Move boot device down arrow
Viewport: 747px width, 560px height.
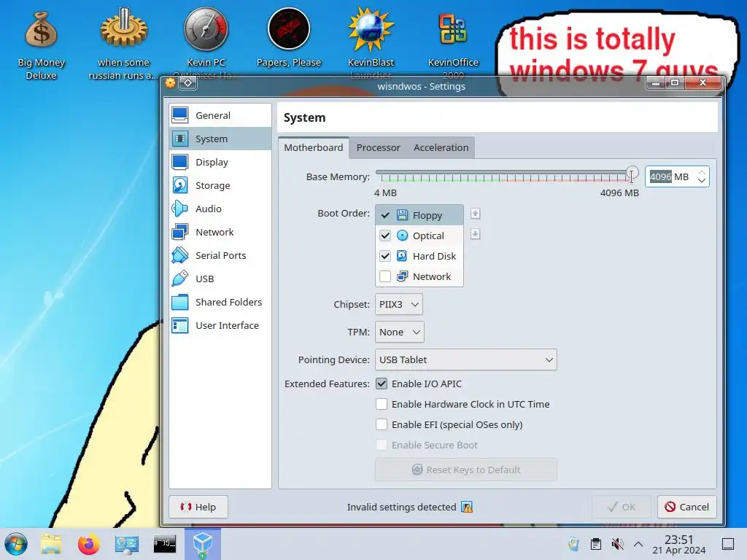[475, 234]
